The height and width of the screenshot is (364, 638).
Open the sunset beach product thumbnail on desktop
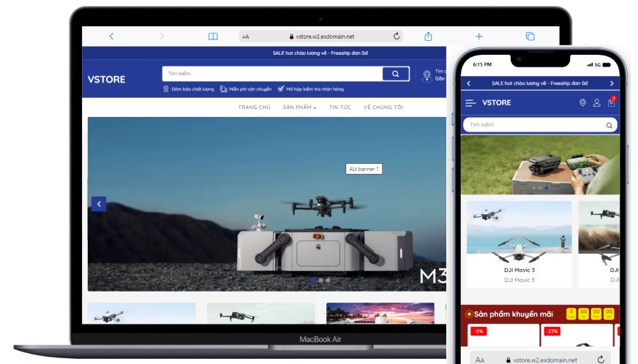click(x=380, y=313)
